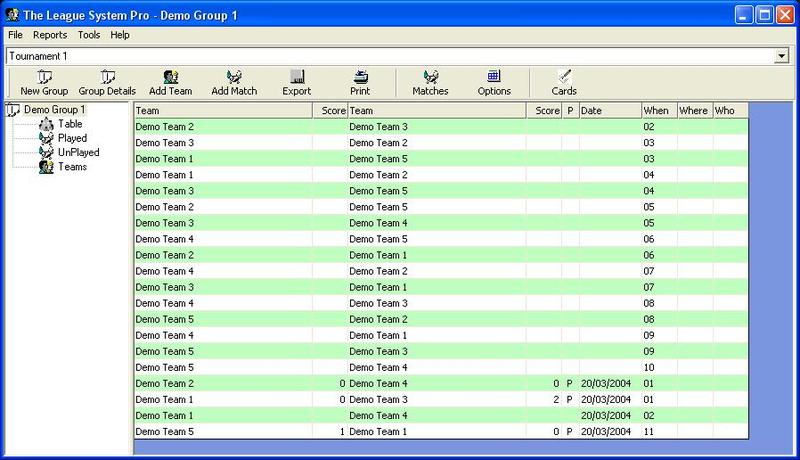Click score 1 for Demo Team 5 last row
This screenshot has width=800, height=460.
(x=342, y=432)
